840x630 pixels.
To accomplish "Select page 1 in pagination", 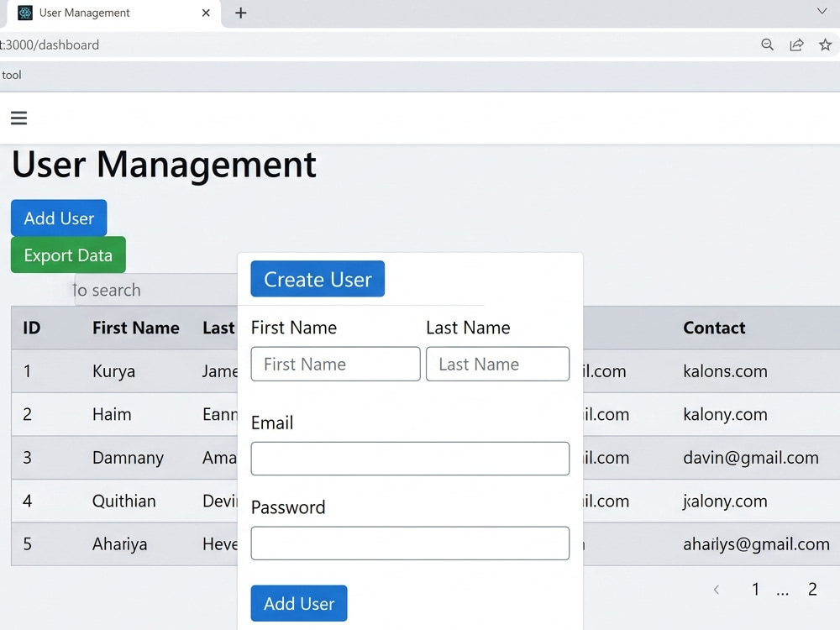I will [x=755, y=590].
